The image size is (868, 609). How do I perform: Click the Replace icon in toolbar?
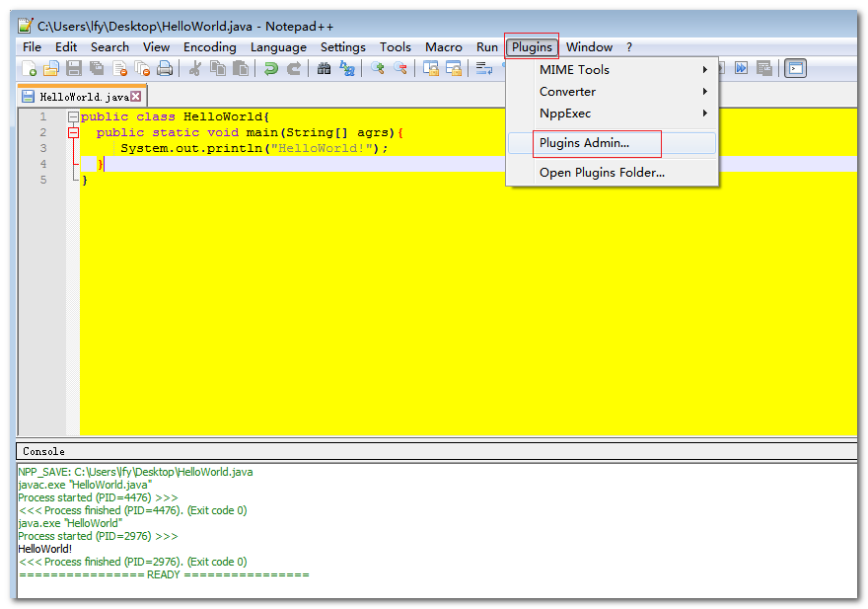[346, 69]
